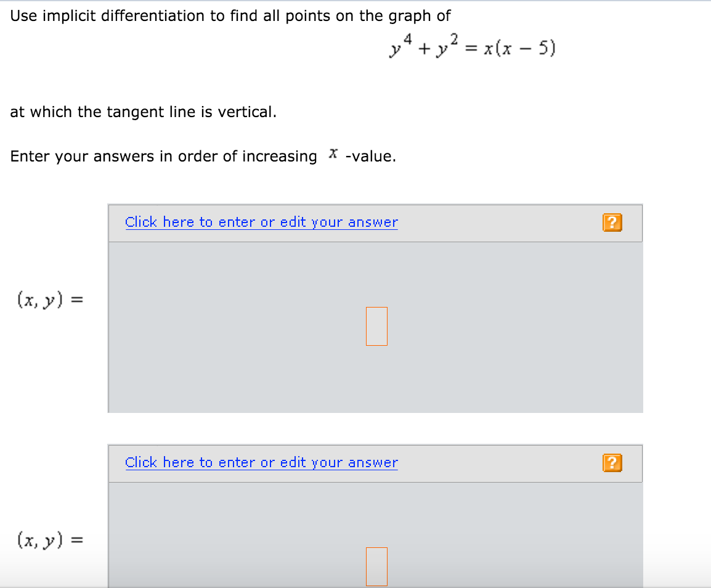This screenshot has height=588, width=711.
Task: Click the orange question-mark in the upper panel
Action: click(x=612, y=222)
